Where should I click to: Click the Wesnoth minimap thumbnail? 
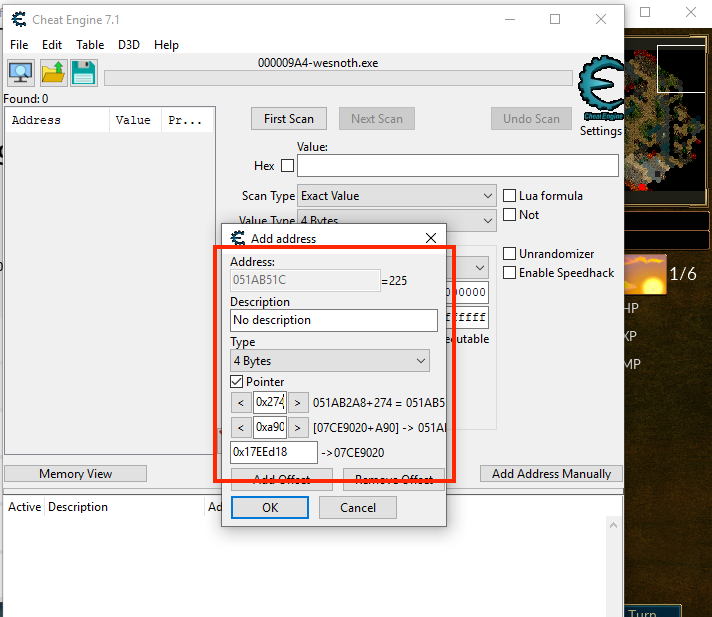coord(664,119)
